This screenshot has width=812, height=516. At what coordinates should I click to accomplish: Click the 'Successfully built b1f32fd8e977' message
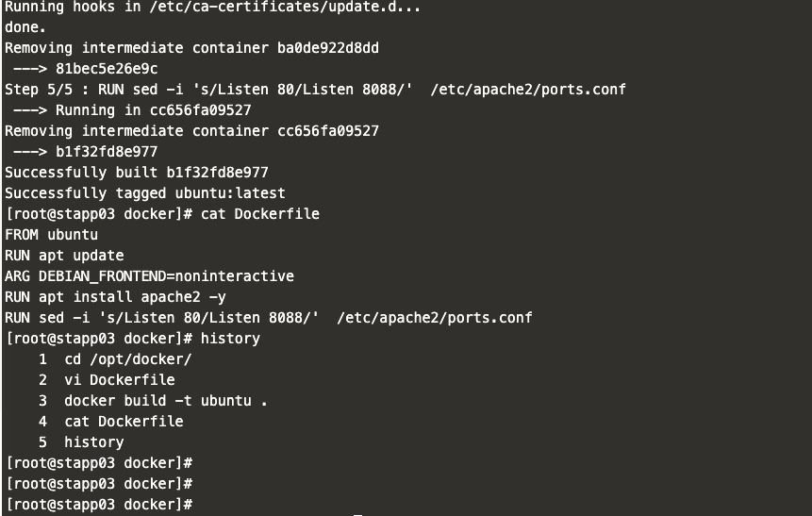pos(137,173)
